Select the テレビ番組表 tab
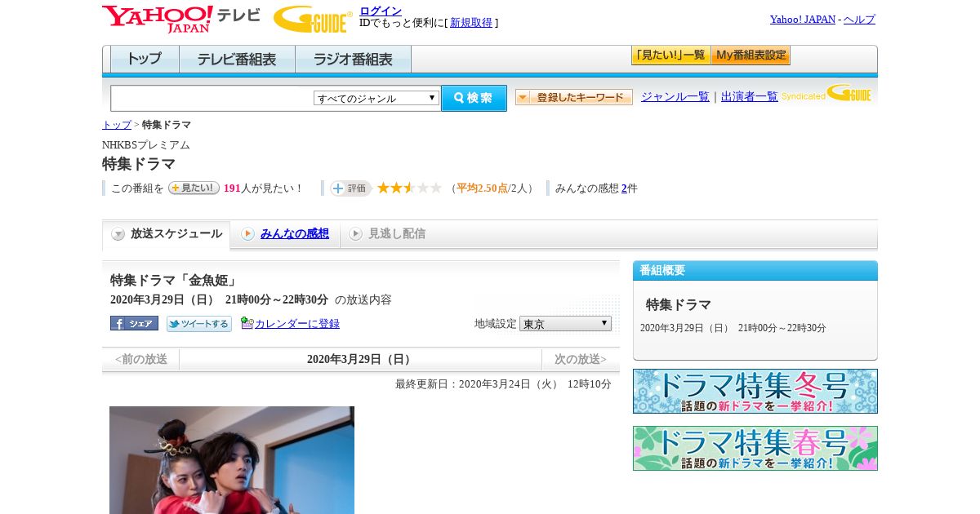This screenshot has width=980, height=514. pos(237,60)
